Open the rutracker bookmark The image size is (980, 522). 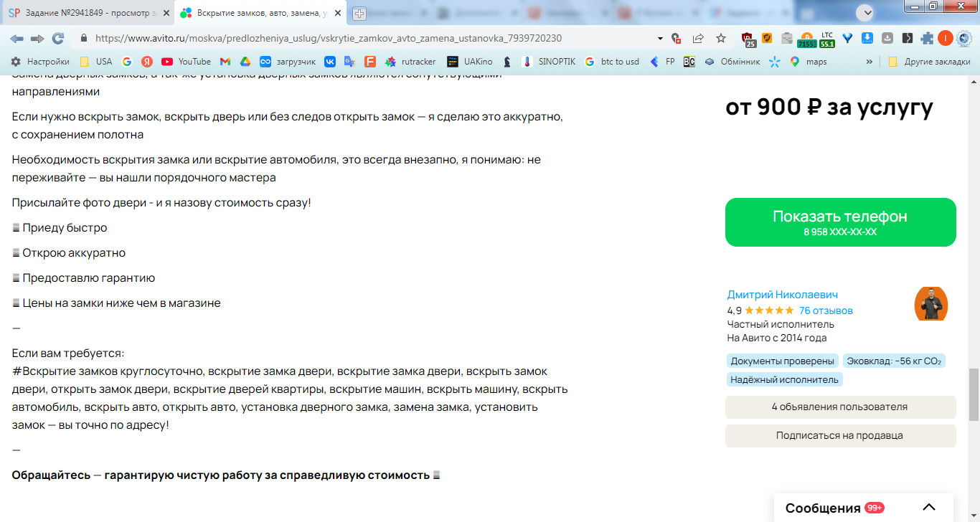point(410,62)
